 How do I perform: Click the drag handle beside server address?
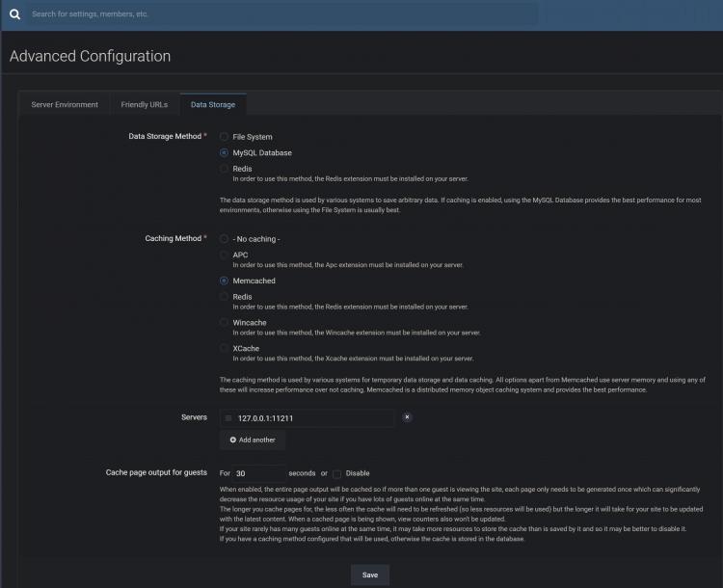pos(228,418)
